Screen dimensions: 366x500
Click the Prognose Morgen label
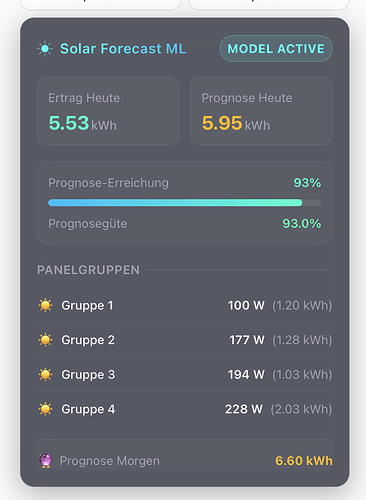tap(110, 461)
